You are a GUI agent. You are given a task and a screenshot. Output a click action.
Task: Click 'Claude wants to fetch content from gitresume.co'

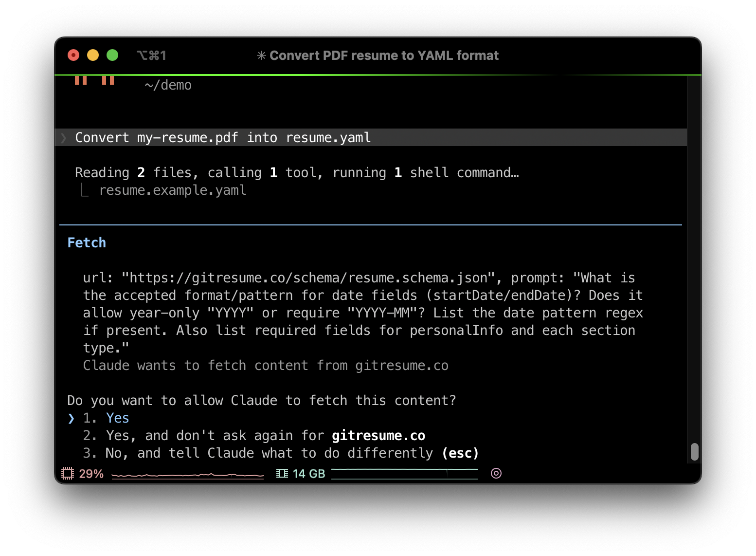click(x=266, y=366)
